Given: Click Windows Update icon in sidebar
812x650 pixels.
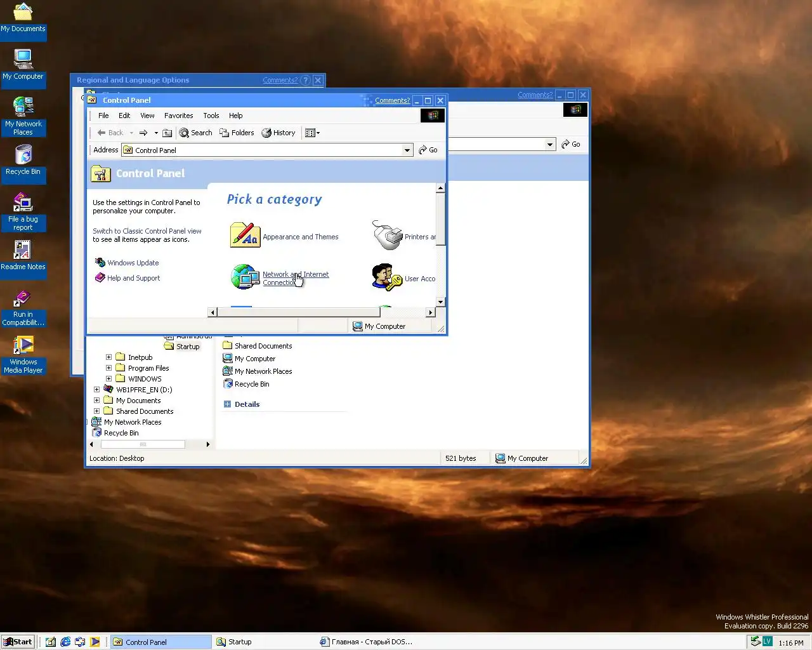Looking at the screenshot, I should point(100,262).
